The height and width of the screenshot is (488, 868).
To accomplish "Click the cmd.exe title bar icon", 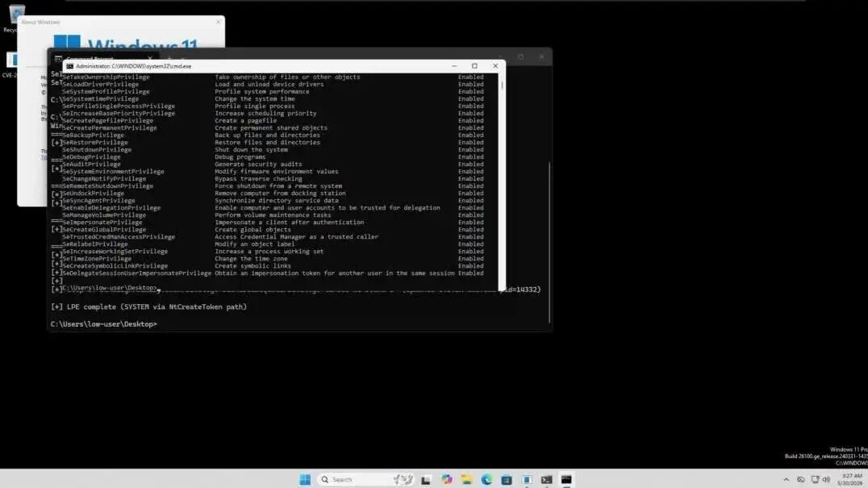I will point(69,66).
